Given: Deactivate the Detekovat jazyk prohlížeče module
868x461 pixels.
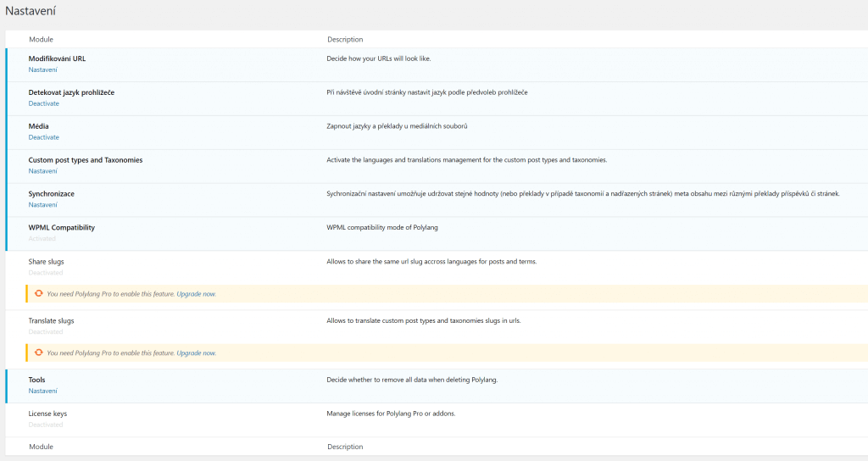Looking at the screenshot, I should pos(44,103).
